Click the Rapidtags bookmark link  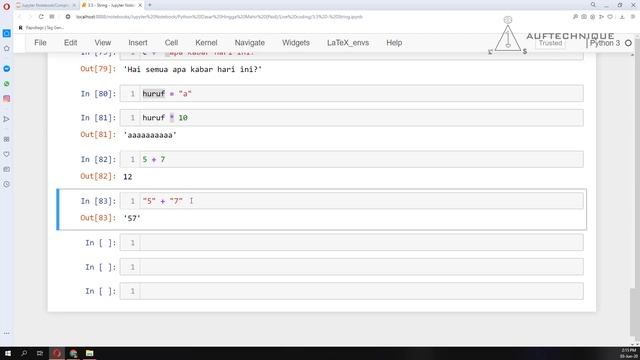coord(41,28)
